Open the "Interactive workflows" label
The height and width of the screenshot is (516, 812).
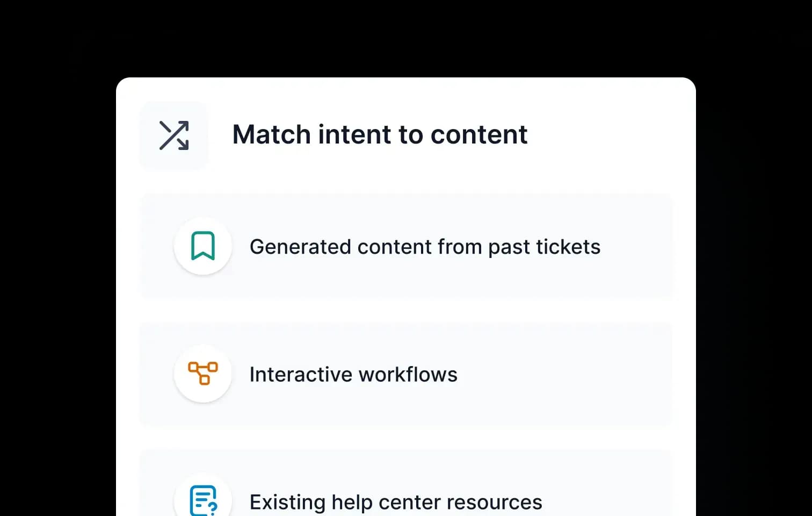pyautogui.click(x=353, y=375)
